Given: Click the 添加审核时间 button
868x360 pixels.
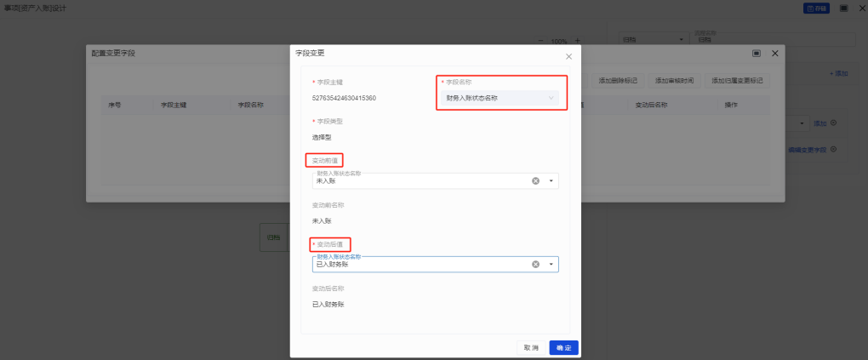Looking at the screenshot, I should point(674,81).
